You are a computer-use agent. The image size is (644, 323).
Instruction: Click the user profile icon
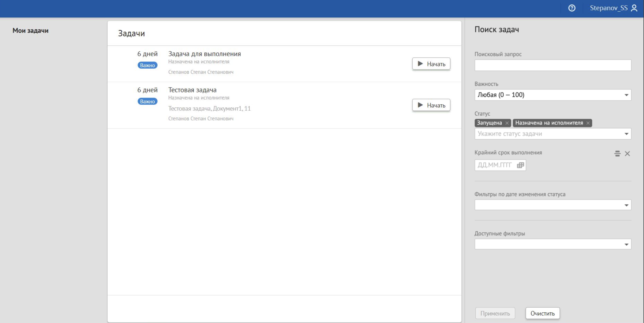(x=634, y=8)
